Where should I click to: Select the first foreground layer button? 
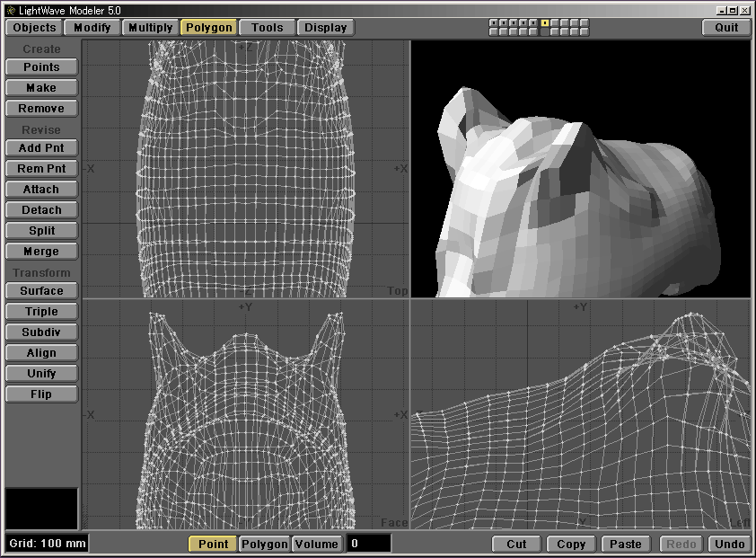point(494,22)
